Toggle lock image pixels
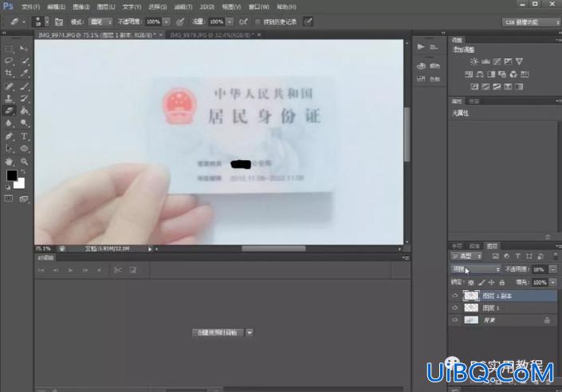Screen dimensions: 562x392 point(481,283)
